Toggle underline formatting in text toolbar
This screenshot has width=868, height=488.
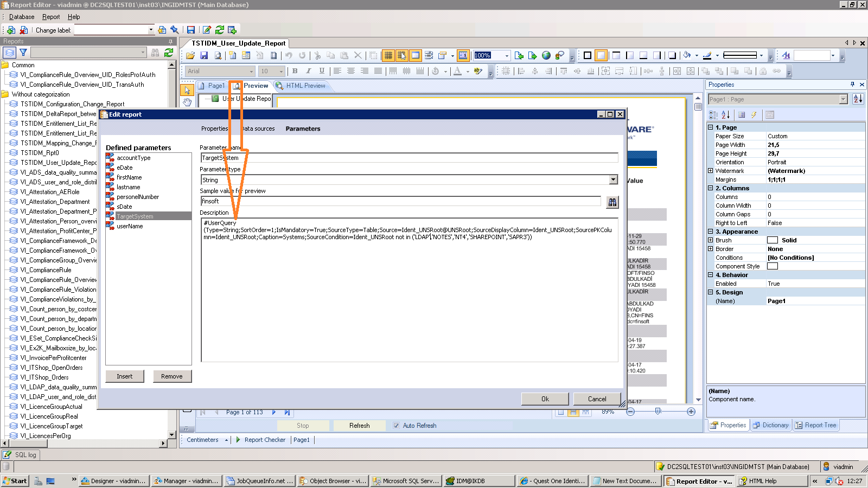322,71
